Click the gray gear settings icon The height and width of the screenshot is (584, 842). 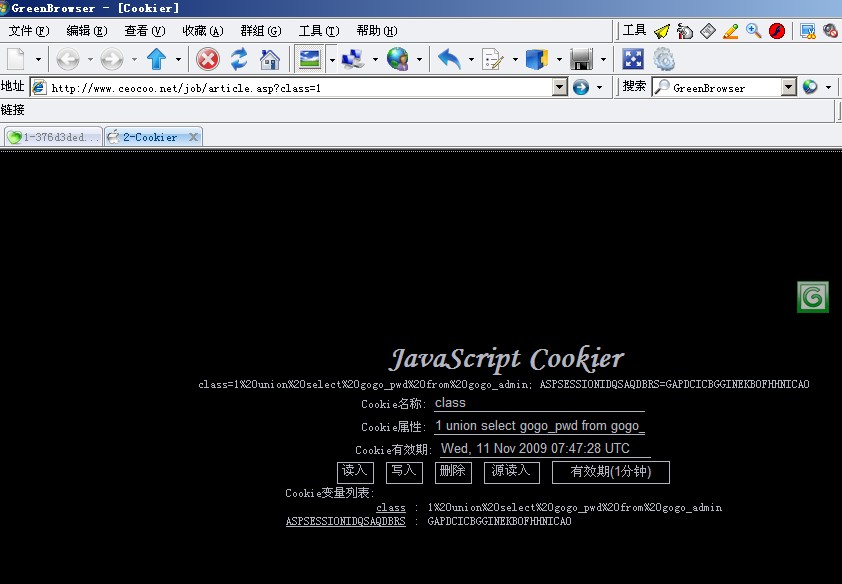coord(664,59)
